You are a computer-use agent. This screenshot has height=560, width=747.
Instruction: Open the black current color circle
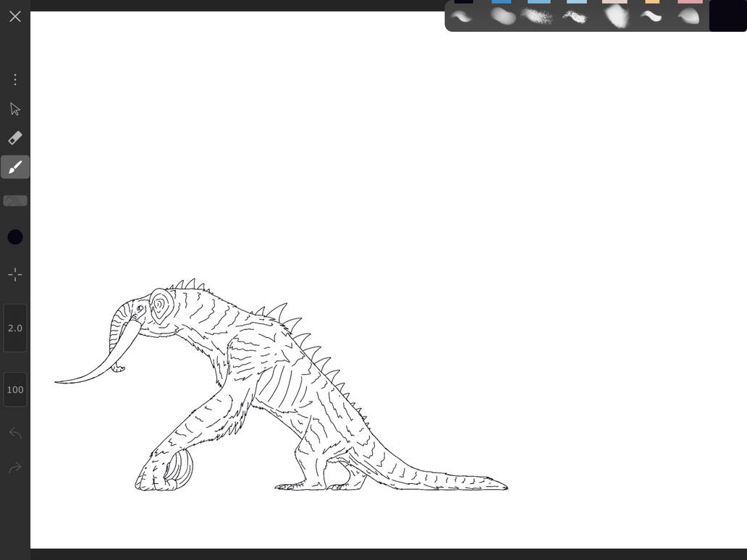pos(15,237)
